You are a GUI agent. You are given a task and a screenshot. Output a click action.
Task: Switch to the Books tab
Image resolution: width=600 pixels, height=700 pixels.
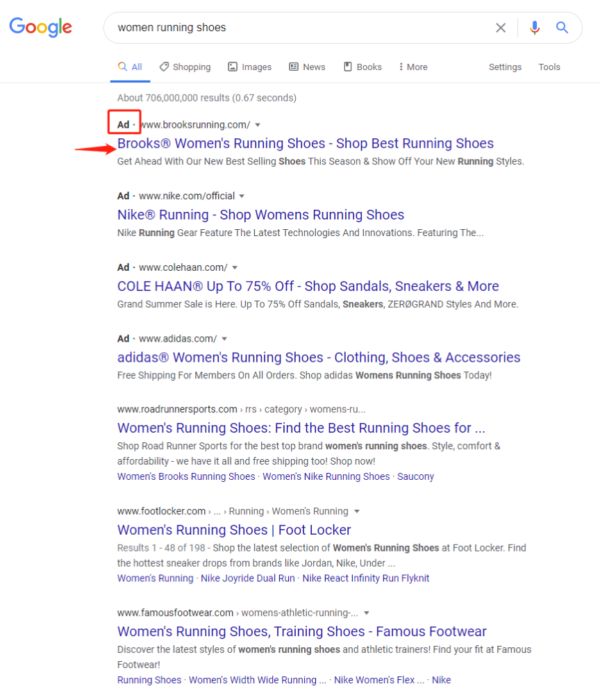(362, 67)
